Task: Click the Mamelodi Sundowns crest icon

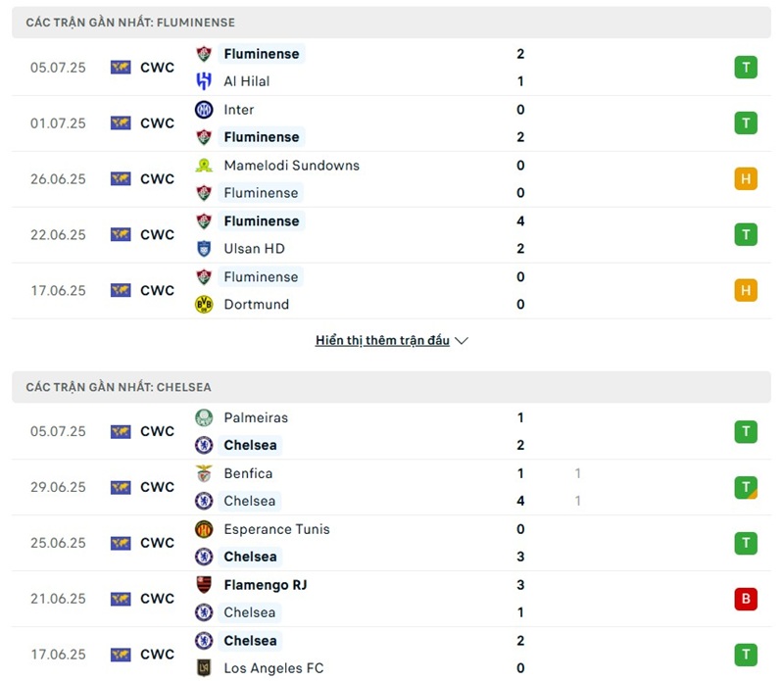Action: (204, 166)
